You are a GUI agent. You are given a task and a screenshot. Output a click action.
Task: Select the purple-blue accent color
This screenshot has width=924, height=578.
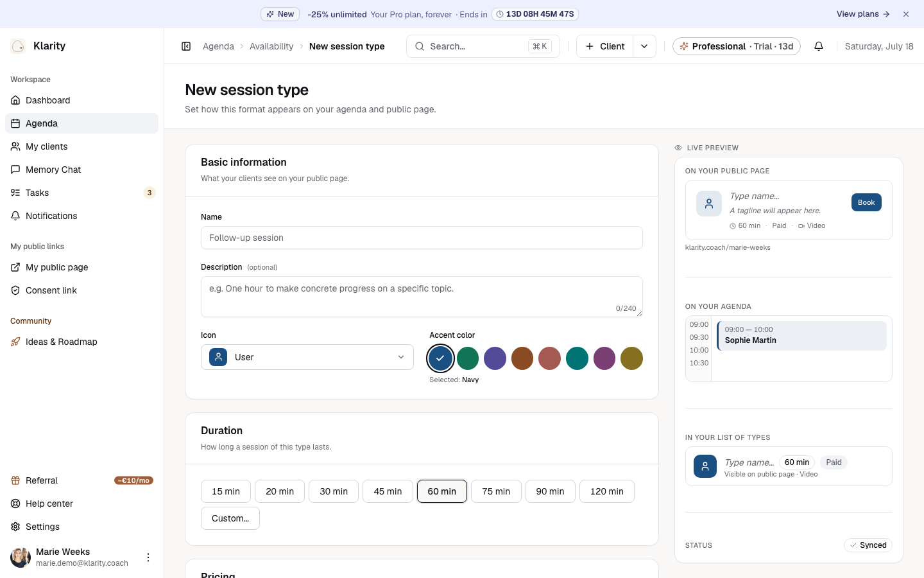[x=495, y=358]
